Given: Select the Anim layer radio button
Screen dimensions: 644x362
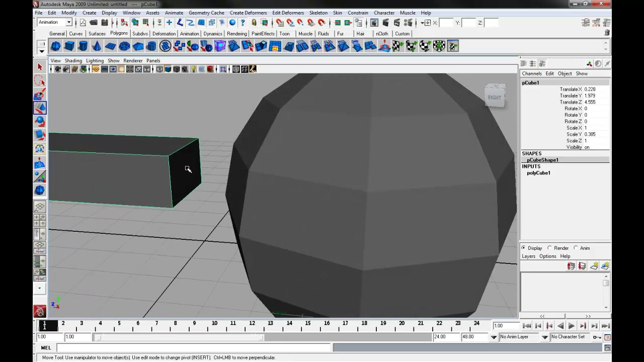Looking at the screenshot, I should 576,248.
